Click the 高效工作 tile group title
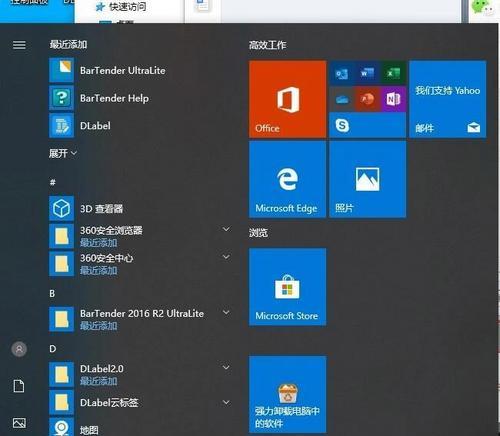This screenshot has width=500, height=436. point(268,45)
